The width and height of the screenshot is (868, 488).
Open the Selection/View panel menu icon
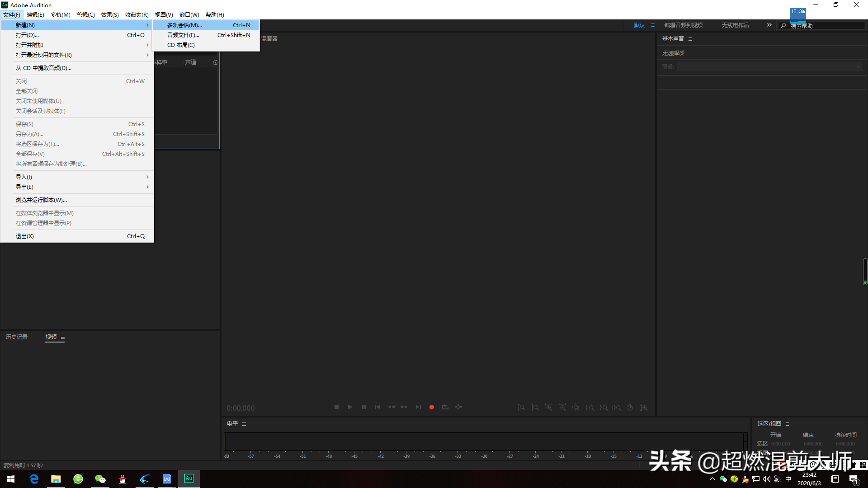point(788,424)
